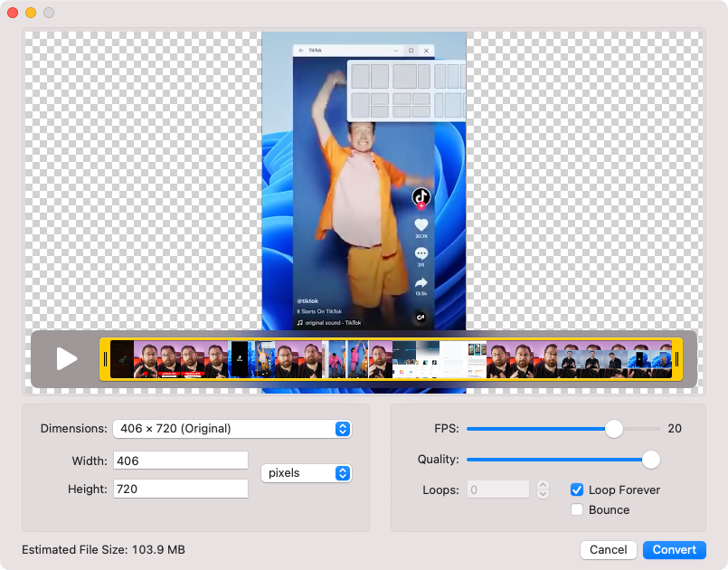Decrease Loops with the stepper down arrow

tap(542, 494)
